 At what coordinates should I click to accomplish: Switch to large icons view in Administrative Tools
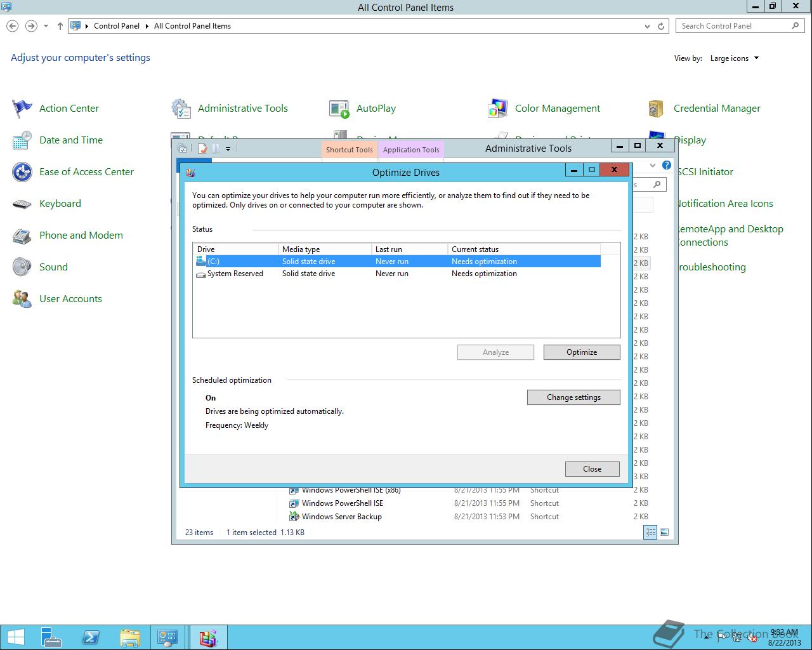coord(664,533)
